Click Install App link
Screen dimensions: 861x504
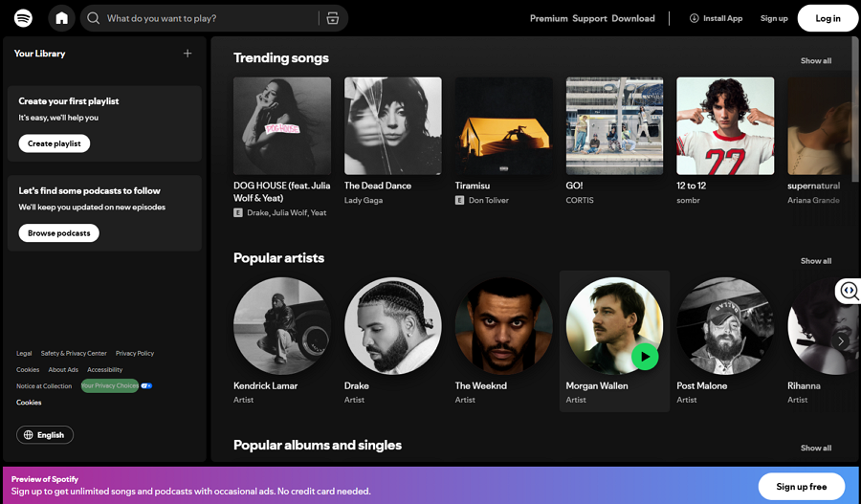point(716,18)
